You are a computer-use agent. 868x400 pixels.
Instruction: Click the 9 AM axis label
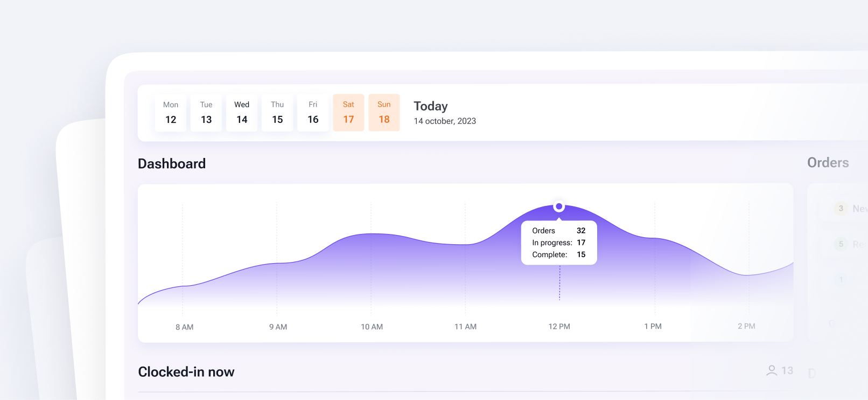(278, 327)
